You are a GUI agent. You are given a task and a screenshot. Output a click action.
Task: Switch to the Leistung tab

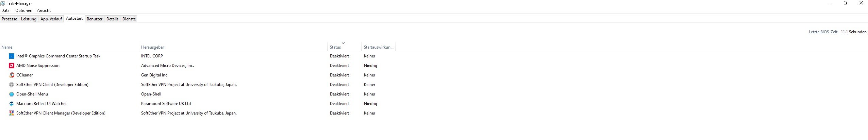(29, 19)
